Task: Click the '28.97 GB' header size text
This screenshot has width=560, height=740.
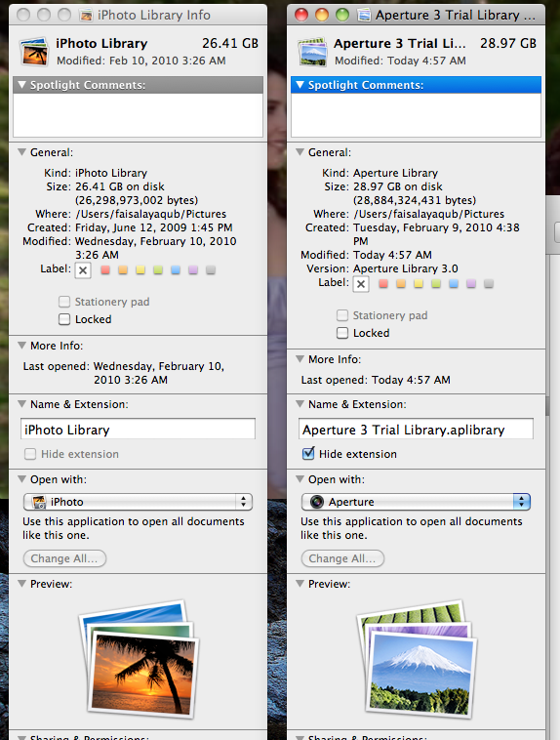Action: (x=508, y=43)
